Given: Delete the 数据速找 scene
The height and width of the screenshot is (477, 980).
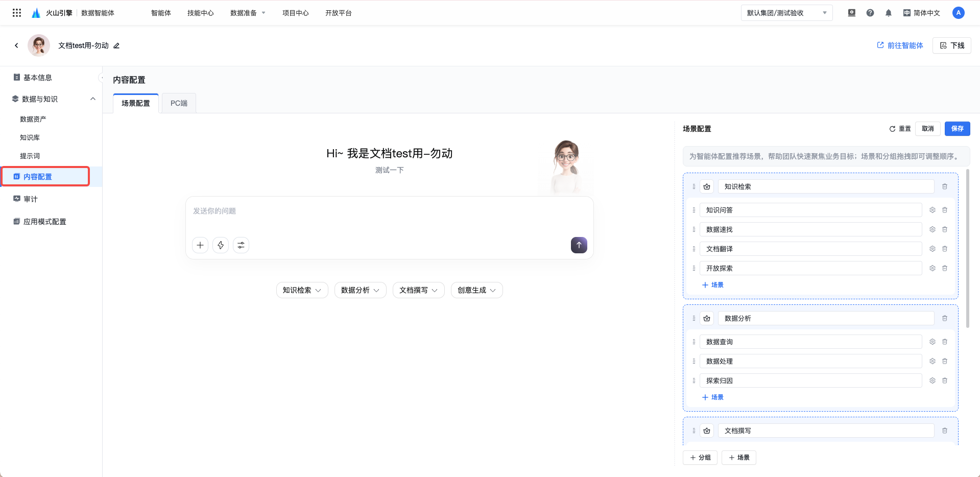Looking at the screenshot, I should [945, 229].
